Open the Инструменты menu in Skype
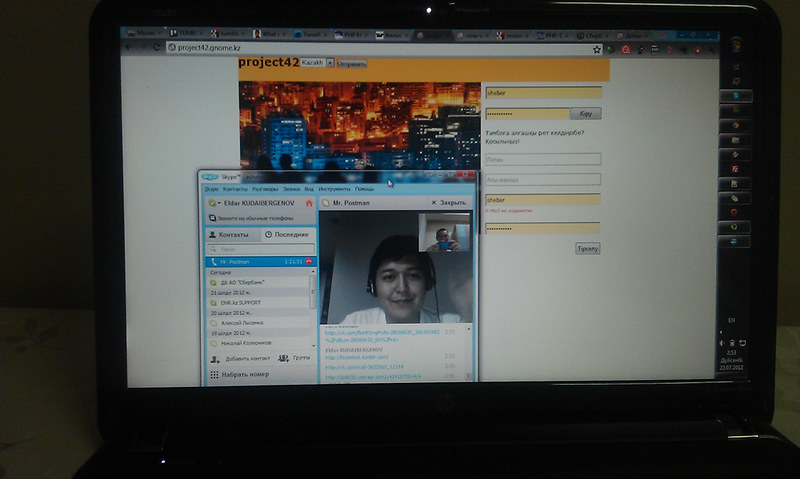This screenshot has height=479, width=800. click(334, 189)
